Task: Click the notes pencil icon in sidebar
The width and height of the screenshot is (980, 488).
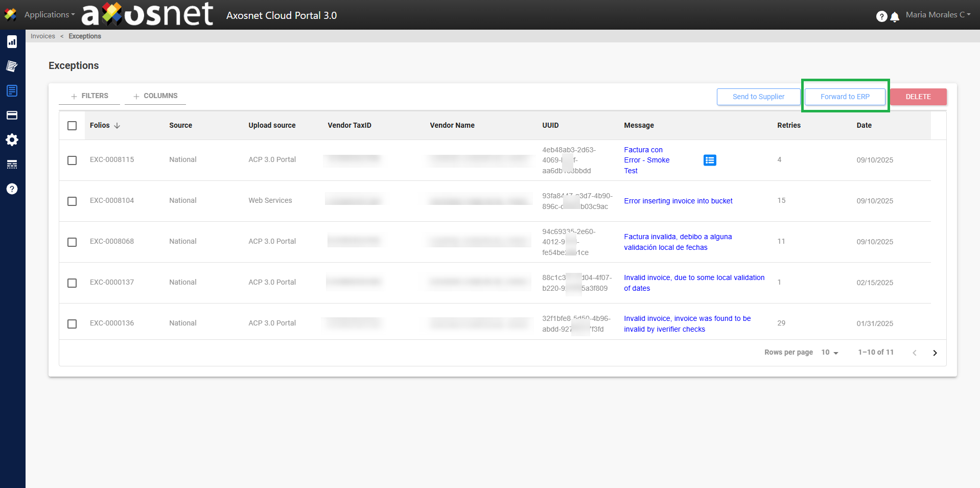Action: click(x=12, y=66)
